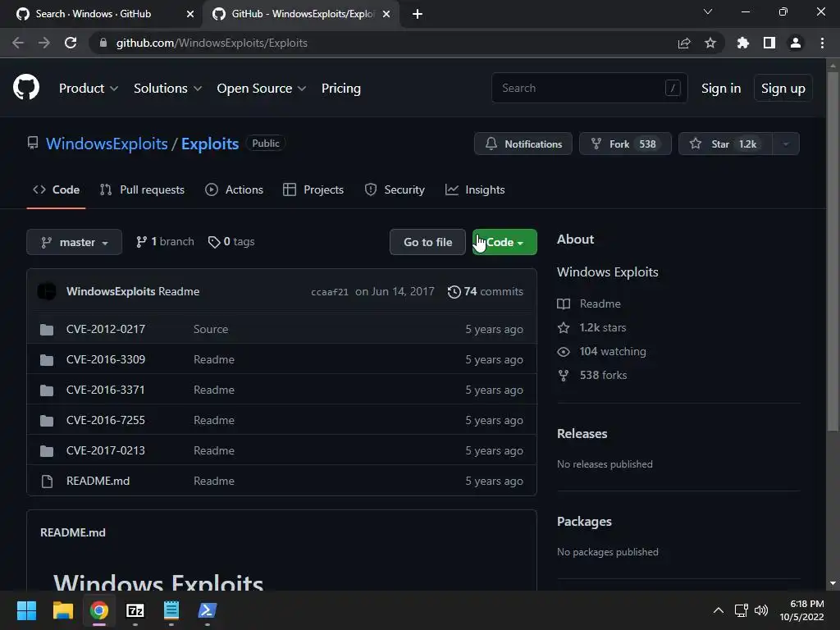Open Notepad from the taskbar
Viewport: 840px width, 630px height.
[171, 610]
